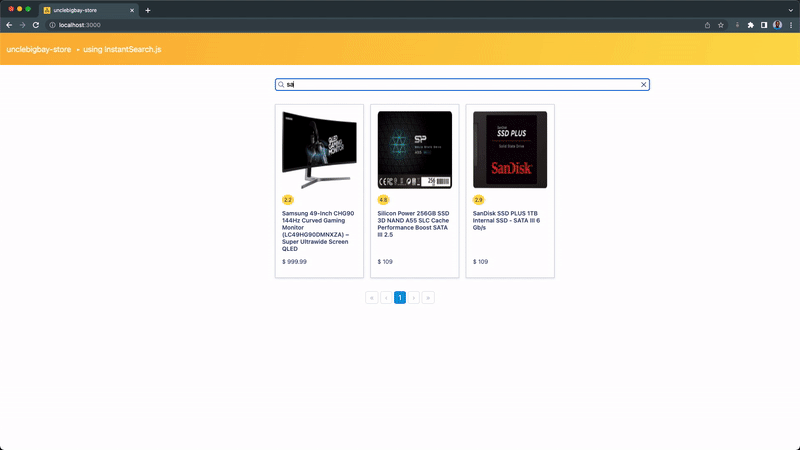Screen dimensions: 800x450
Task: Open a new tab with the plus icon
Action: (147, 10)
